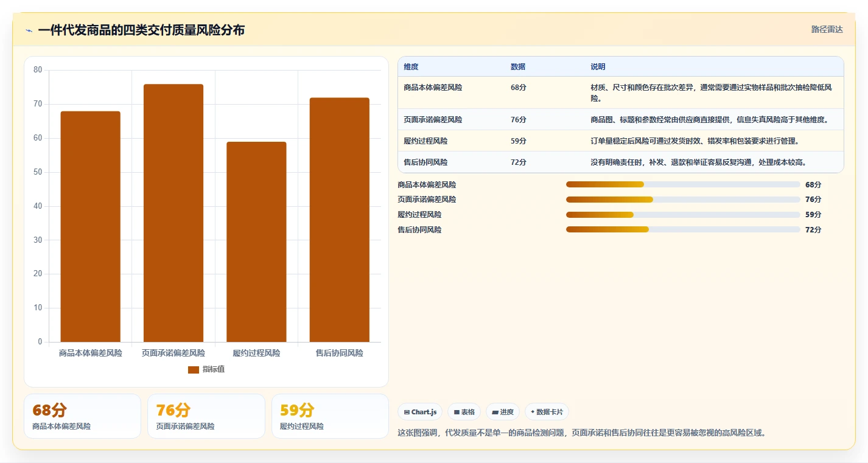Viewport: 868px width, 463px height.
Task: Click the 履约过程风险 bar in chart
Action: click(x=256, y=242)
